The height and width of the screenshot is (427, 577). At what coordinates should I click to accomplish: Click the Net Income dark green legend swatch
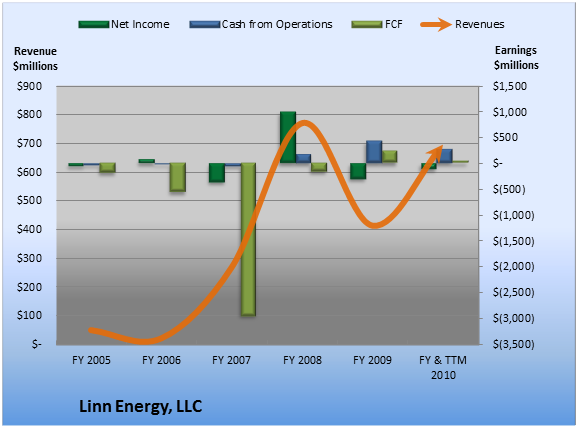pyautogui.click(x=94, y=25)
